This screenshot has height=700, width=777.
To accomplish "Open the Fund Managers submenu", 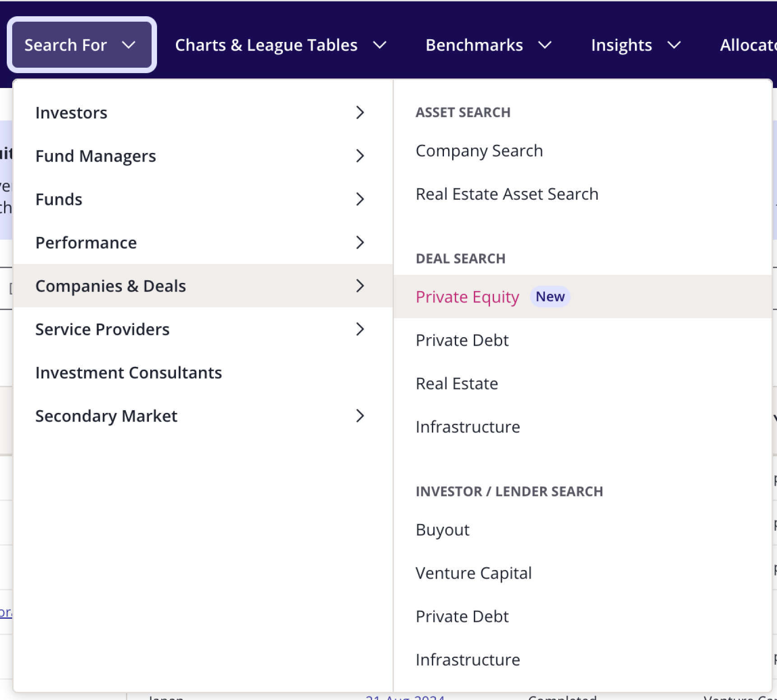I will click(x=96, y=156).
